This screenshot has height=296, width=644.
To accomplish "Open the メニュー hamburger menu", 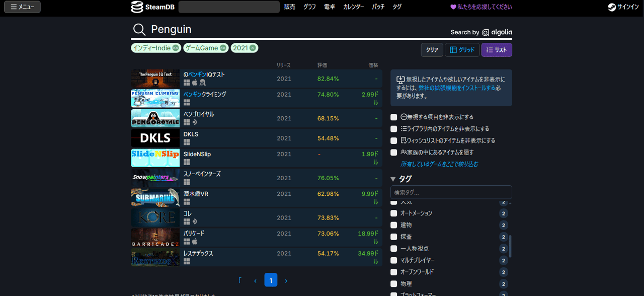I will [x=22, y=7].
